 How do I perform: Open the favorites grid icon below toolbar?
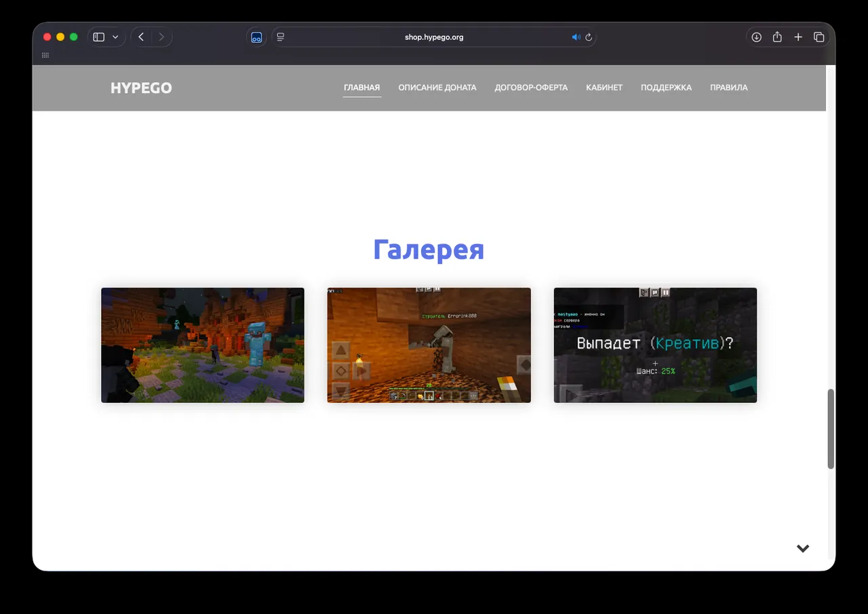pos(45,55)
